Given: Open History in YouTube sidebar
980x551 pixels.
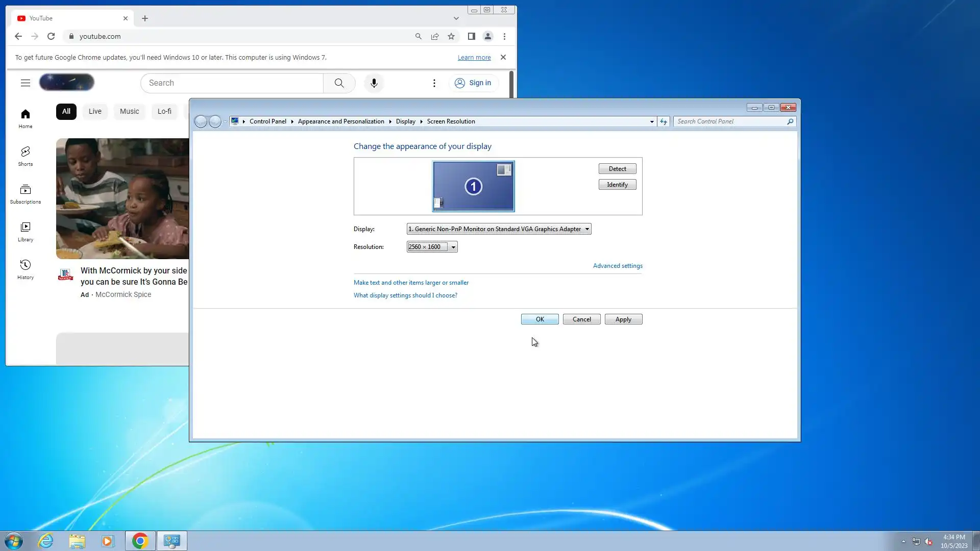Looking at the screenshot, I should [26, 269].
